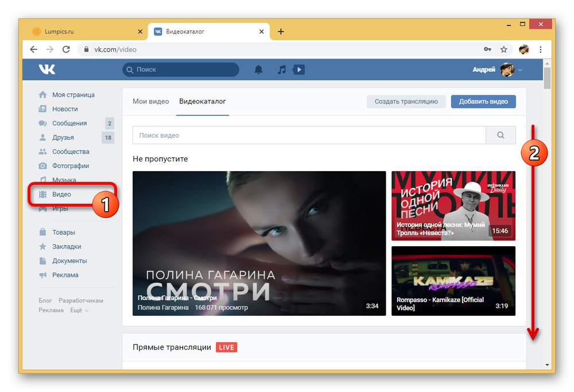
Task: Open Сообщения via the chat bubble icon
Action: coord(42,123)
